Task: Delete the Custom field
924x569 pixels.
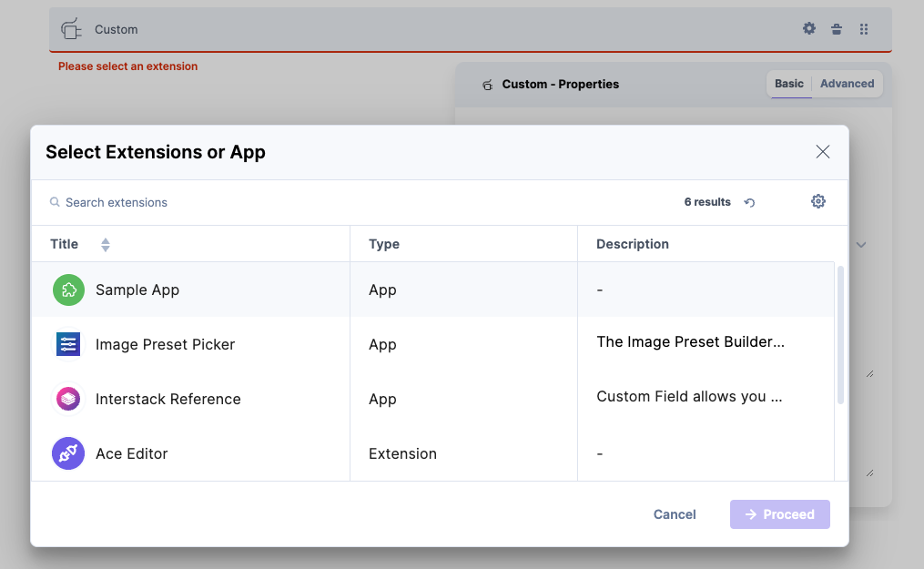Action: [837, 29]
